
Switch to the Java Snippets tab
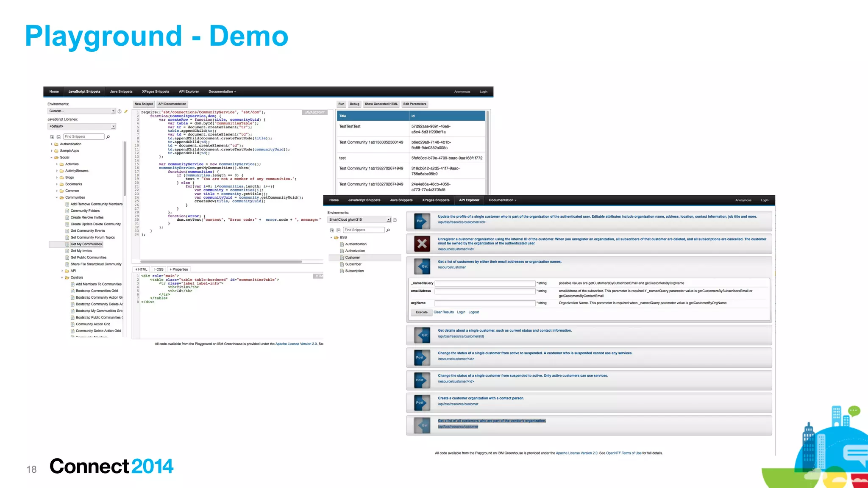[x=121, y=91]
